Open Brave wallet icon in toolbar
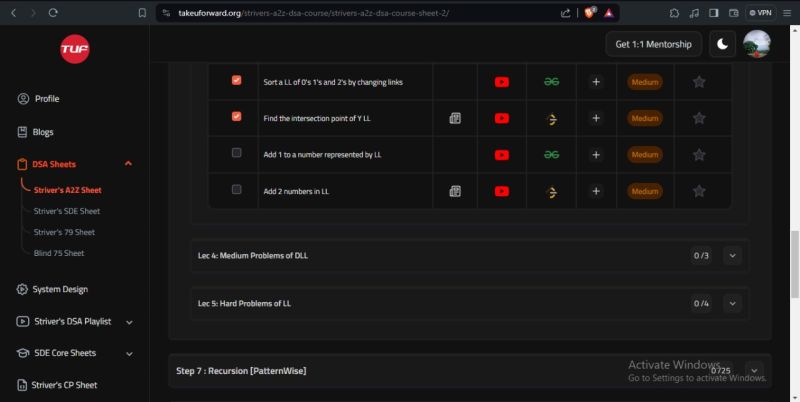The width and height of the screenshot is (800, 402). pyautogui.click(x=733, y=13)
